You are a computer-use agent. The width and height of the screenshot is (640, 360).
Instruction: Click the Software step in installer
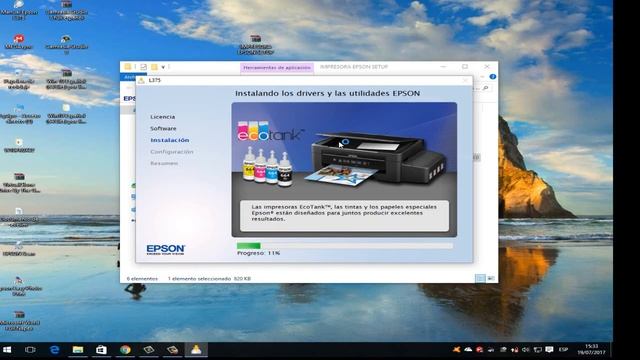(x=163, y=129)
